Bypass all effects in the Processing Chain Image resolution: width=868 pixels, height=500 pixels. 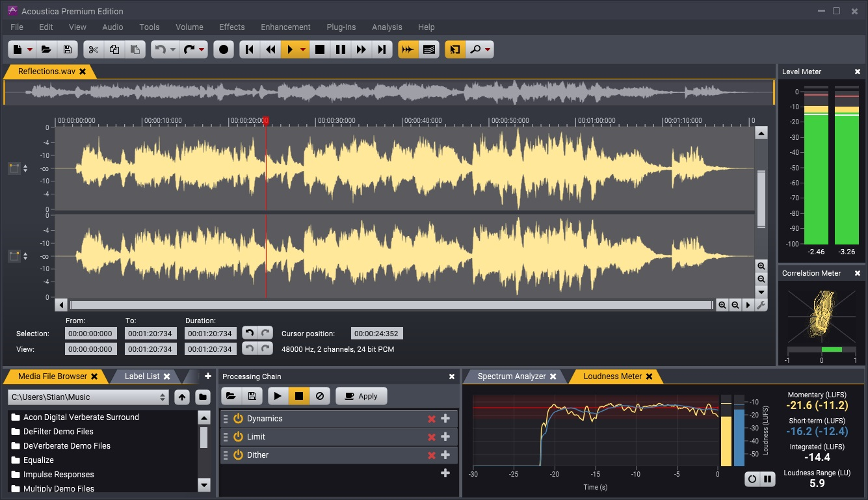pyautogui.click(x=319, y=396)
